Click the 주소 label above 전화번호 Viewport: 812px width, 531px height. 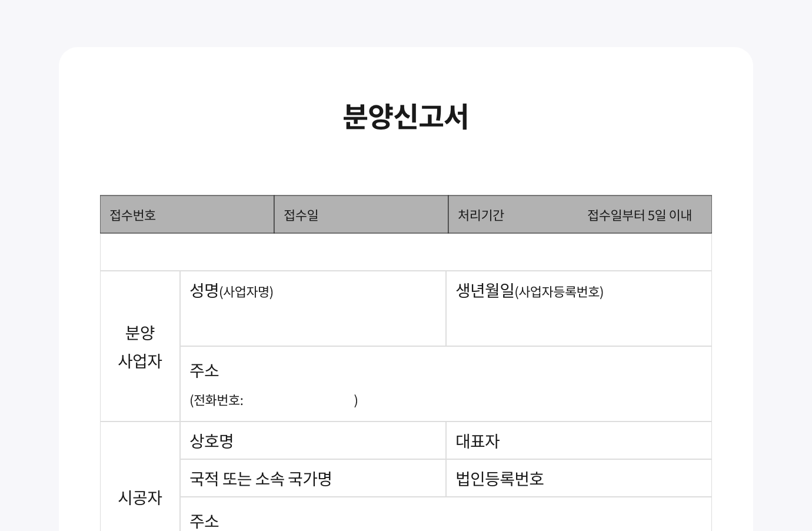pyautogui.click(x=204, y=370)
